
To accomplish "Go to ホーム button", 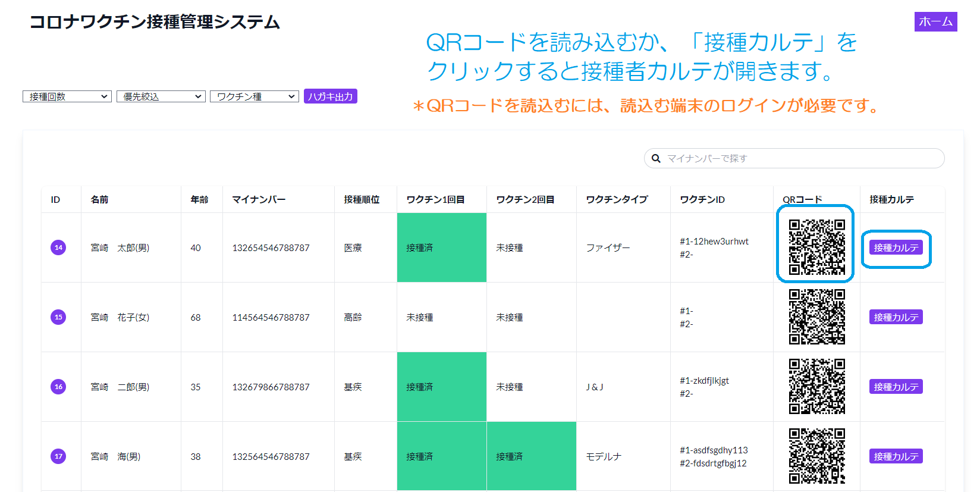I will [x=936, y=21].
